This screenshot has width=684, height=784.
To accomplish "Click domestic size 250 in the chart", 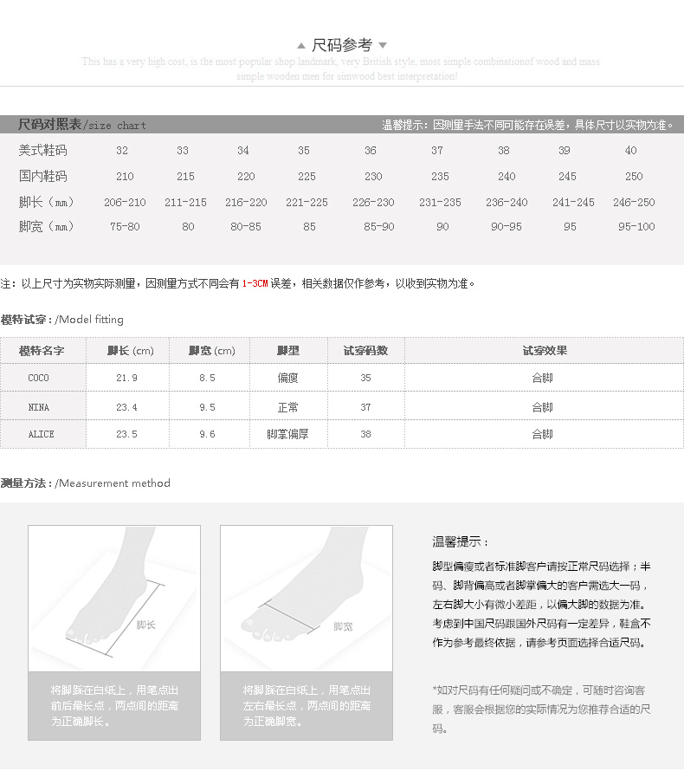I will tap(634, 176).
